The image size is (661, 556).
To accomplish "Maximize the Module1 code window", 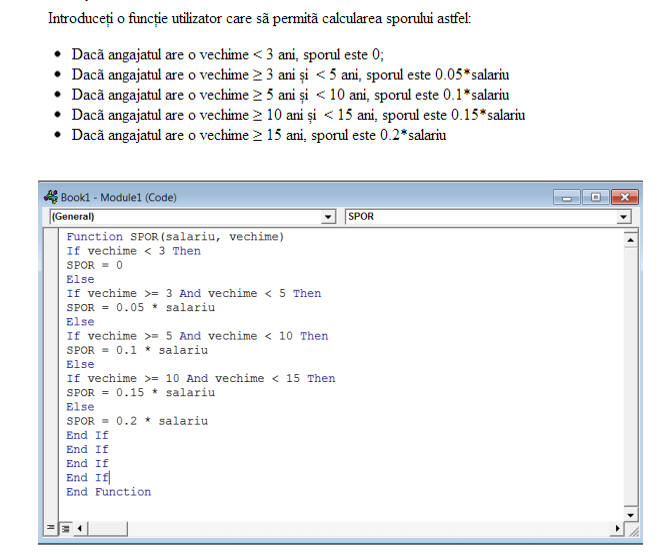I will [594, 197].
